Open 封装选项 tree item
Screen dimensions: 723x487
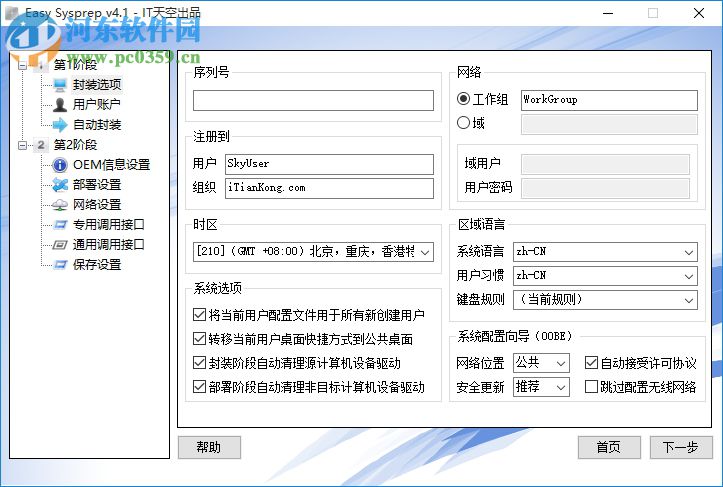pyautogui.click(x=97, y=85)
